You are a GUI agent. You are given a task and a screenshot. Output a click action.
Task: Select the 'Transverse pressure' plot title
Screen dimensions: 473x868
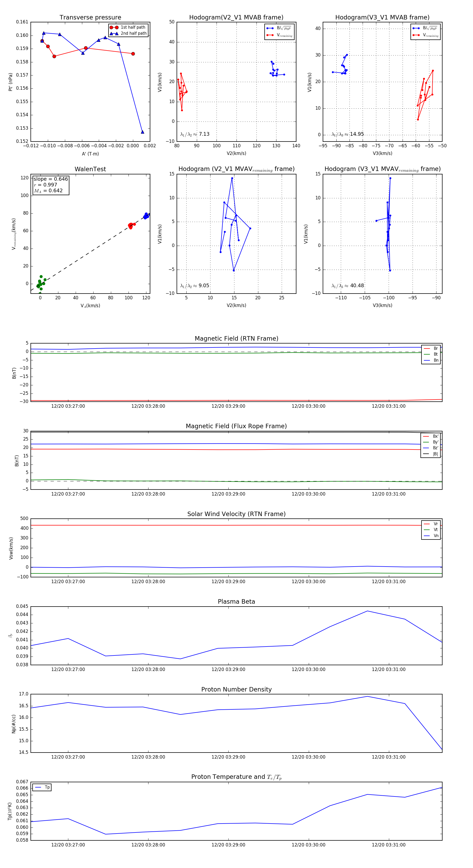click(x=90, y=18)
